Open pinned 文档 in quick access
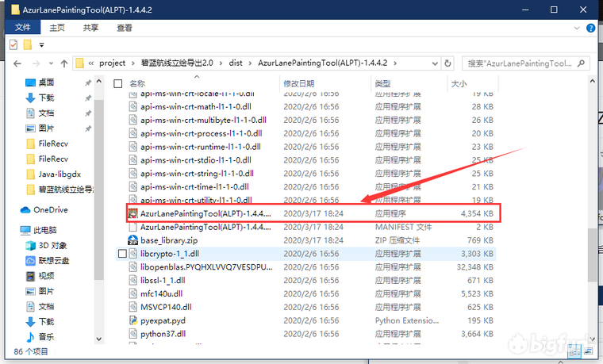Image resolution: width=603 pixels, height=364 pixels. [46, 113]
